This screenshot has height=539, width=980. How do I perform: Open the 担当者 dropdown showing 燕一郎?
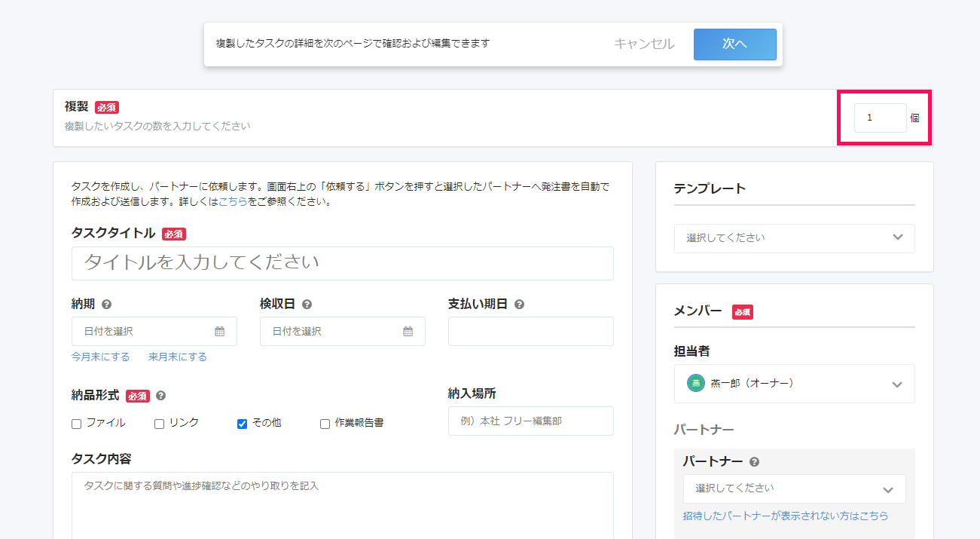tap(794, 384)
